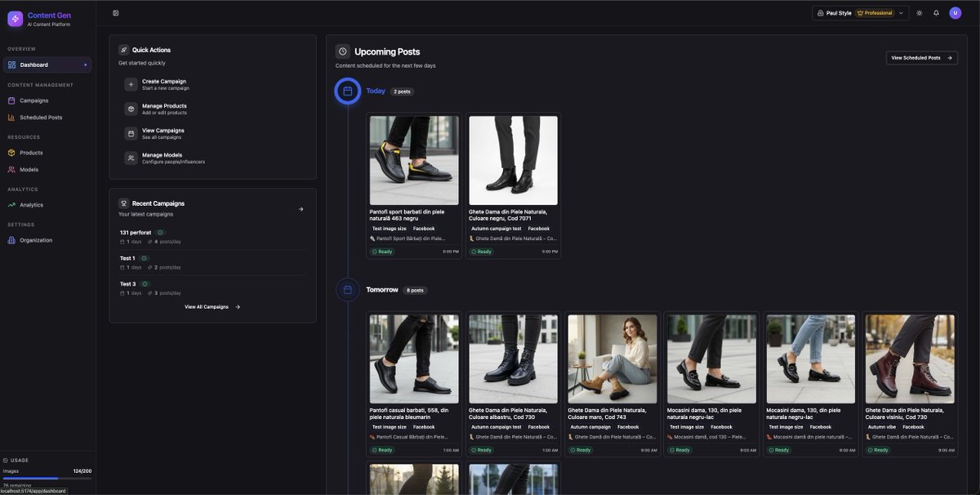Click the Images usage progress bar
The height and width of the screenshot is (495, 980).
tap(47, 478)
